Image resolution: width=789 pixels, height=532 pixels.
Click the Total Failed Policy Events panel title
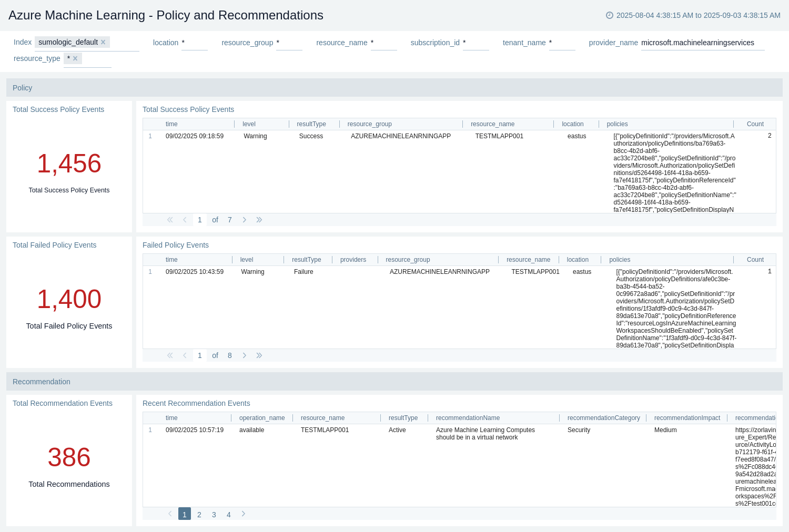click(x=55, y=245)
